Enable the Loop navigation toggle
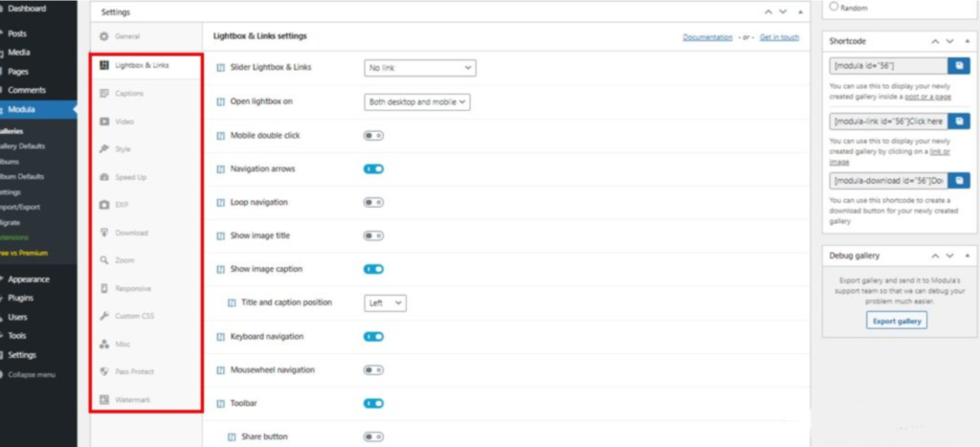The height and width of the screenshot is (447, 980). [x=373, y=203]
